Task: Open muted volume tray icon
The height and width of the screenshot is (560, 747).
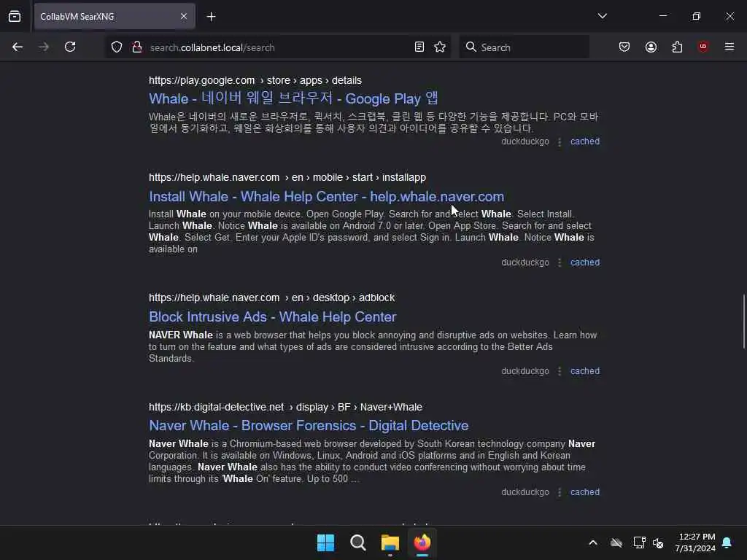Action: (x=659, y=542)
